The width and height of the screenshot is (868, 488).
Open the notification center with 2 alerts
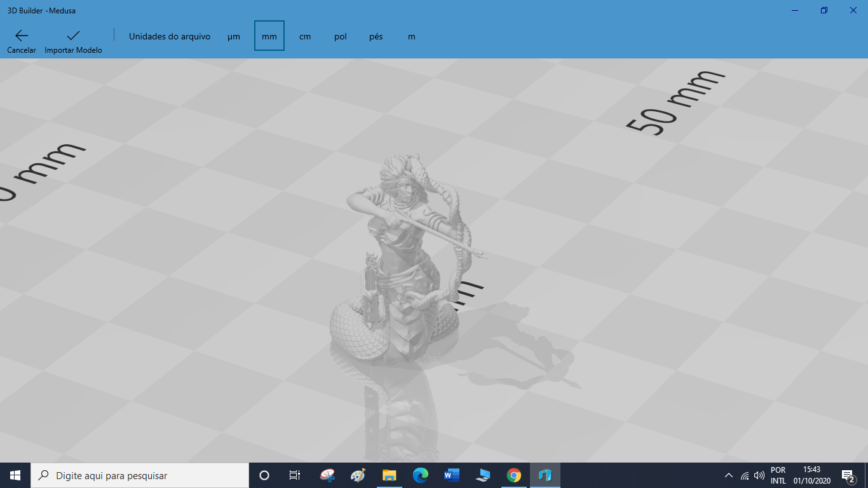[848, 475]
